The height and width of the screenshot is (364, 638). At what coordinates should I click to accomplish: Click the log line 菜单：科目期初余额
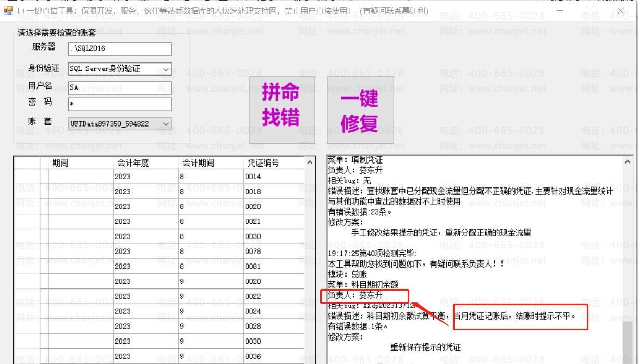(363, 285)
